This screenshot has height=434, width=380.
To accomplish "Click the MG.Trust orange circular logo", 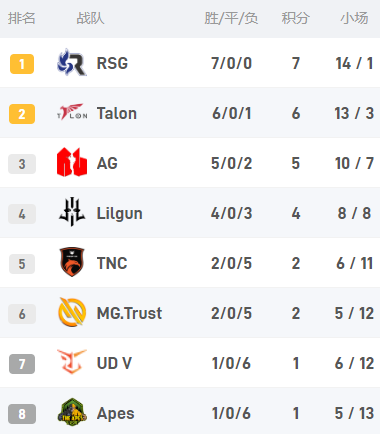I will click(x=72, y=312).
